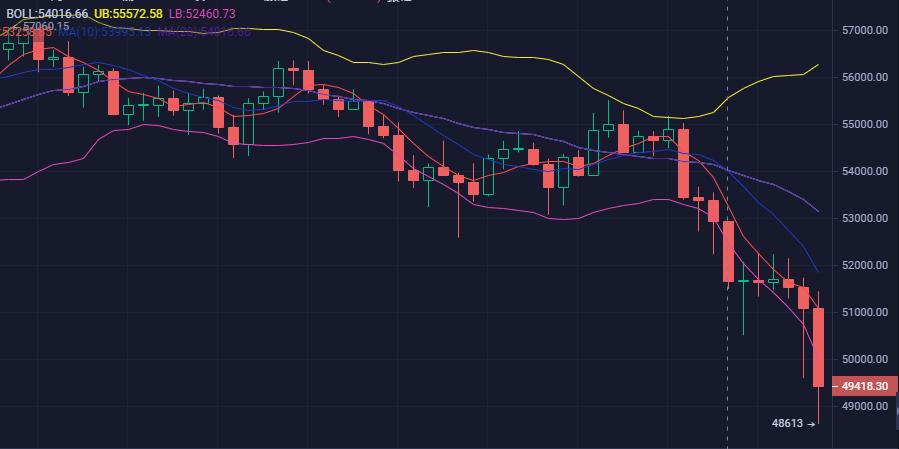Click the 57000.00 price axis label
This screenshot has width=899, height=449.
click(x=866, y=30)
